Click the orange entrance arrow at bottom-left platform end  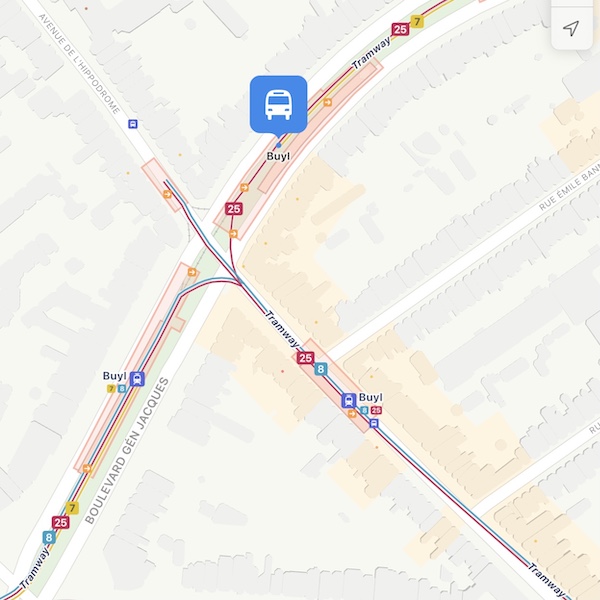pyautogui.click(x=87, y=468)
